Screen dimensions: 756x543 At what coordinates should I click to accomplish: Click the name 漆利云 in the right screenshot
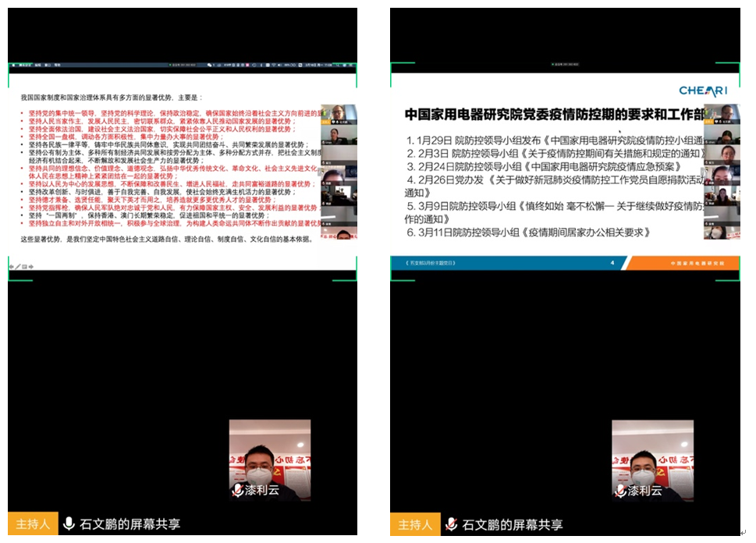644,491
